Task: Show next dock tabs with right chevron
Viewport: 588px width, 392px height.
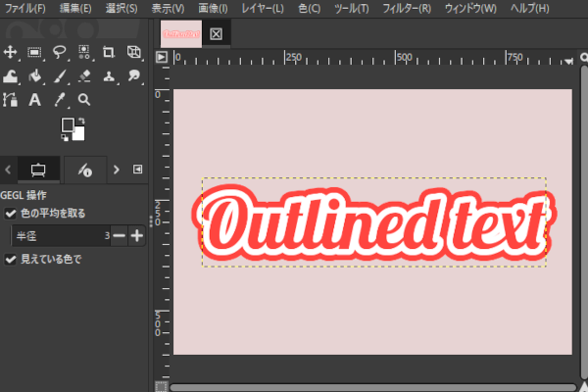Action: 117,169
